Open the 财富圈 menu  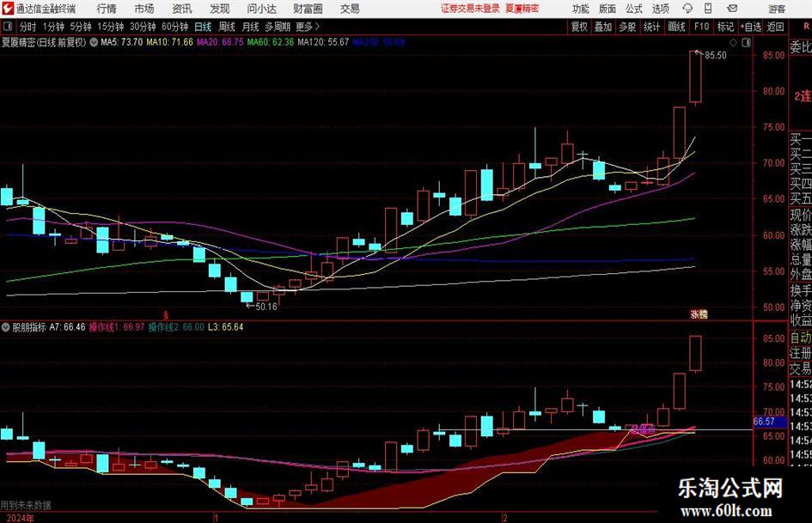(308, 9)
